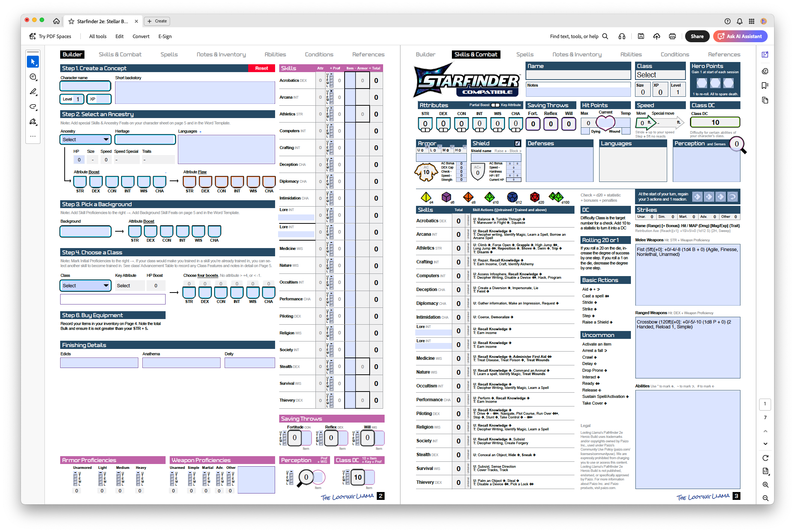Open Class Select field on page 3
This screenshot has height=532, width=795.
[x=660, y=75]
